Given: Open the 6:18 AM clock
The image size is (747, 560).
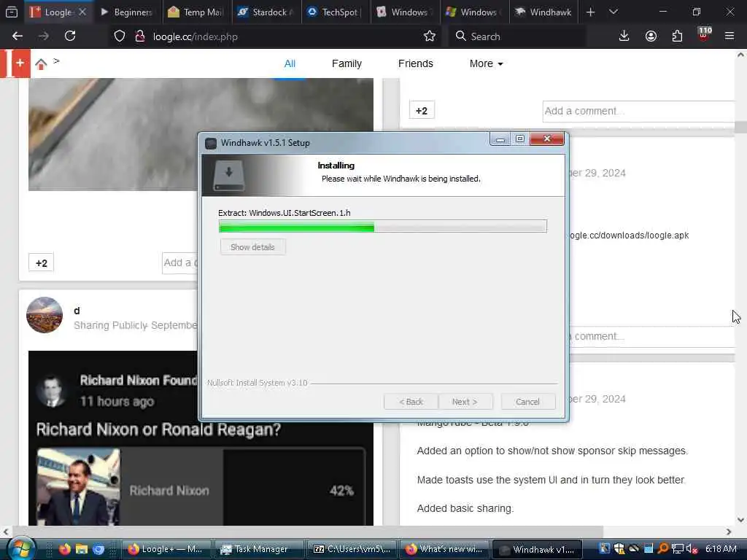Looking at the screenshot, I should tap(721, 549).
